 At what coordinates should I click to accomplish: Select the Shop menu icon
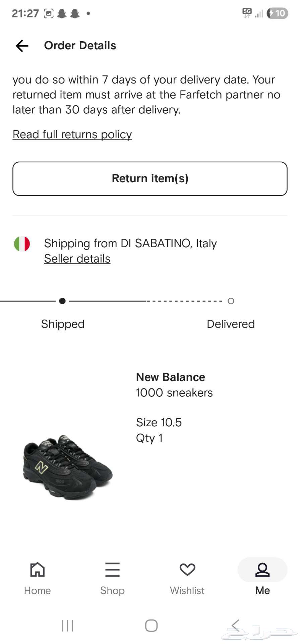pos(112,570)
